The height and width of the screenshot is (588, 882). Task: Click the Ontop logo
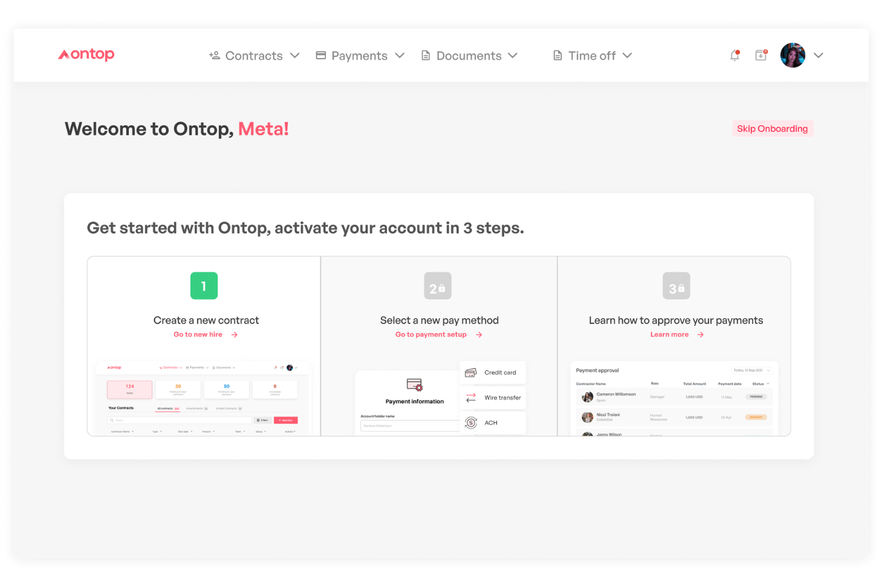click(x=86, y=55)
